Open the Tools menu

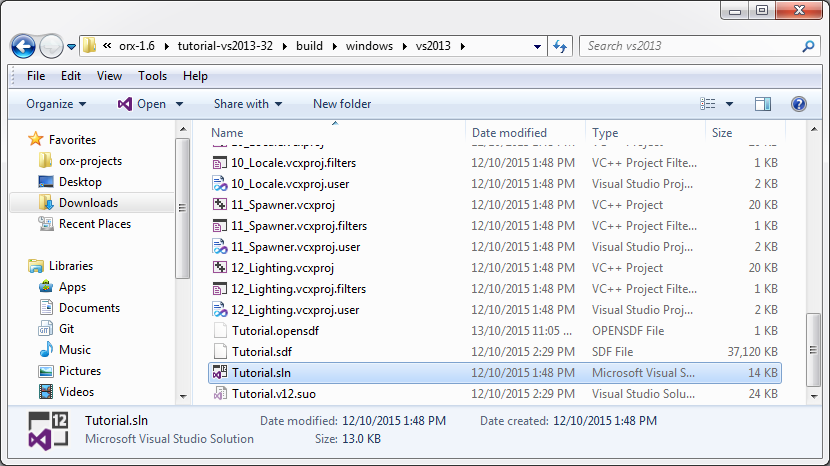152,76
